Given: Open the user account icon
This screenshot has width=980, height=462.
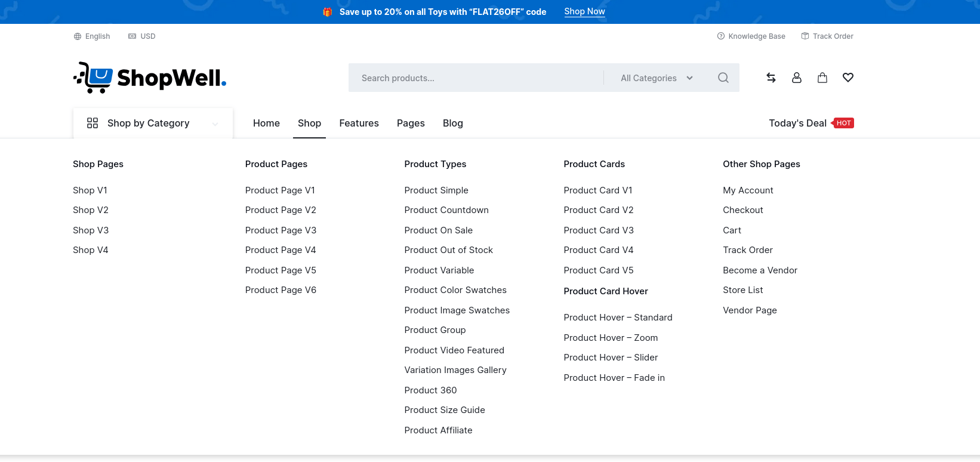Looking at the screenshot, I should 797,78.
